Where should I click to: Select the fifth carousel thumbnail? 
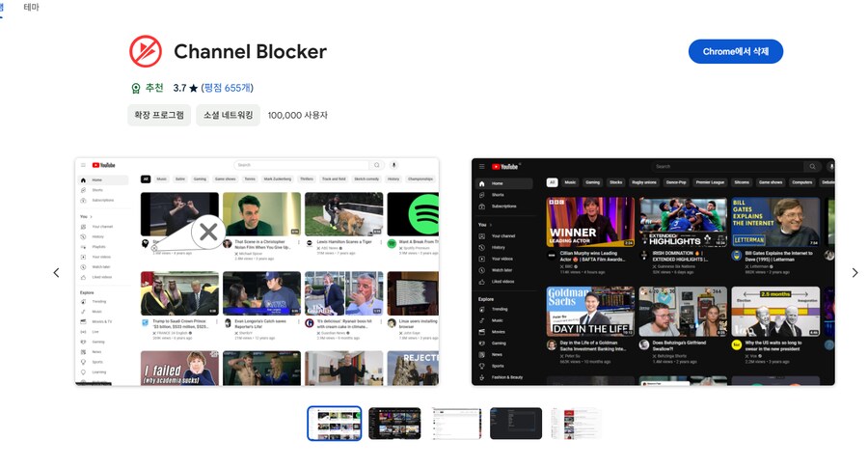[x=576, y=424]
